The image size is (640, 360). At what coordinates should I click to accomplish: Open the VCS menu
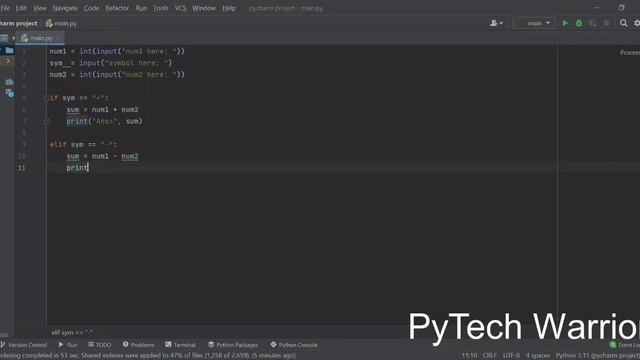180,8
